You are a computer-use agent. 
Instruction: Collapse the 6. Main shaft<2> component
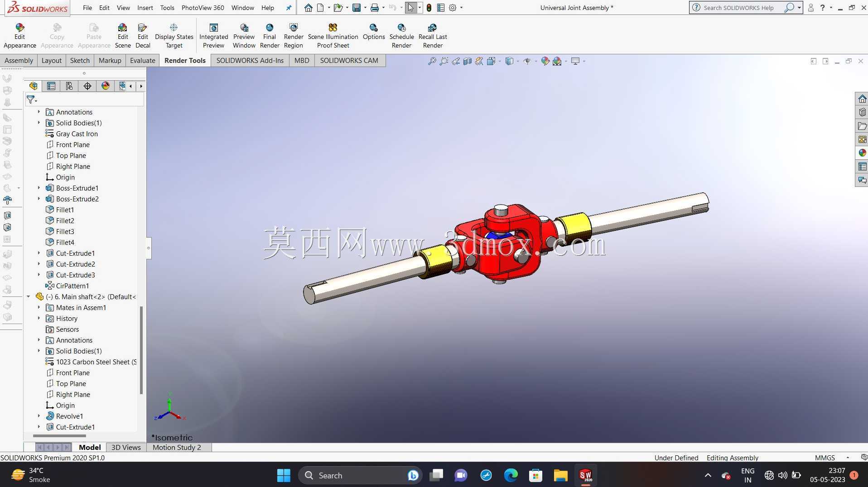pyautogui.click(x=29, y=296)
